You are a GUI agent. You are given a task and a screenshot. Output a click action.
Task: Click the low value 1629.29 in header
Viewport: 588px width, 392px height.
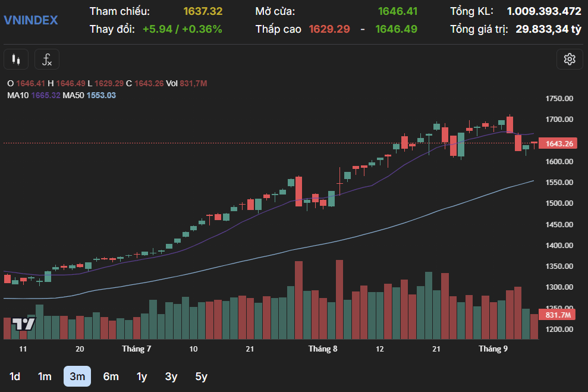[x=329, y=29]
